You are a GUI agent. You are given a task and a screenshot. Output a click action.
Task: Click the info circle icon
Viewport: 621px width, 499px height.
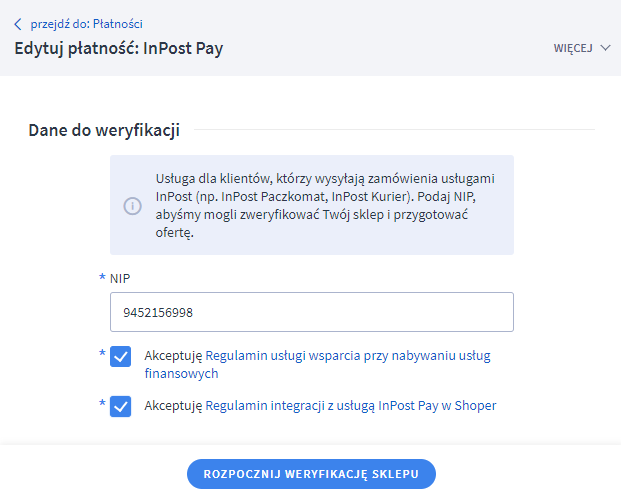click(x=132, y=205)
